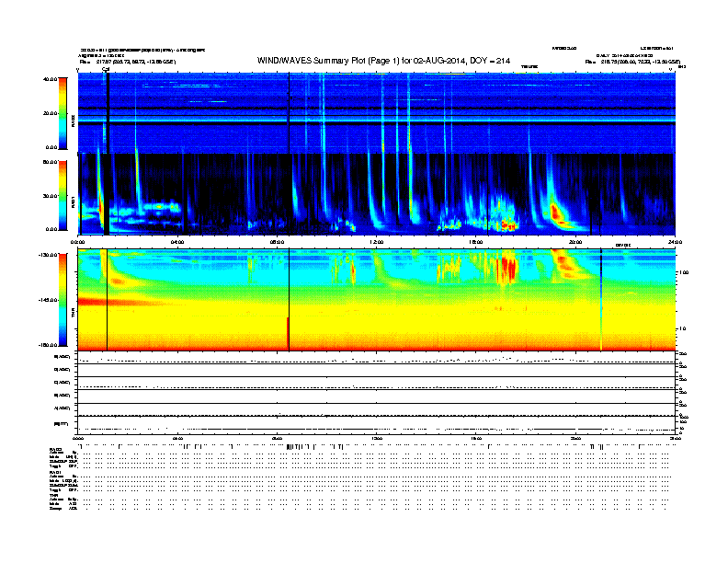Viewport: 728px width, 563px height.
Task: Click the 10 label on TNR right axis
Action: pos(682,329)
